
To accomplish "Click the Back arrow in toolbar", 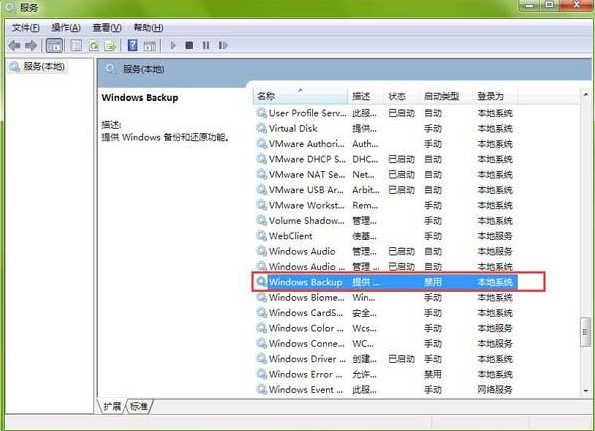I will tap(14, 46).
